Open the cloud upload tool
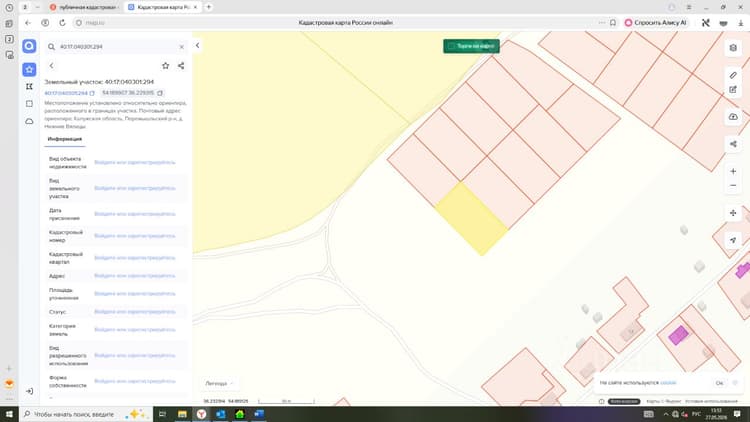 point(733,117)
